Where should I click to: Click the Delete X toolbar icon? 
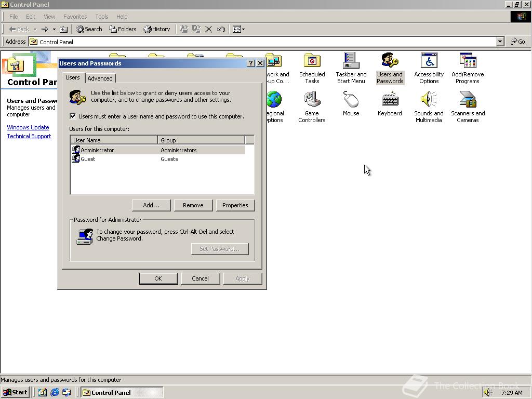(x=209, y=29)
